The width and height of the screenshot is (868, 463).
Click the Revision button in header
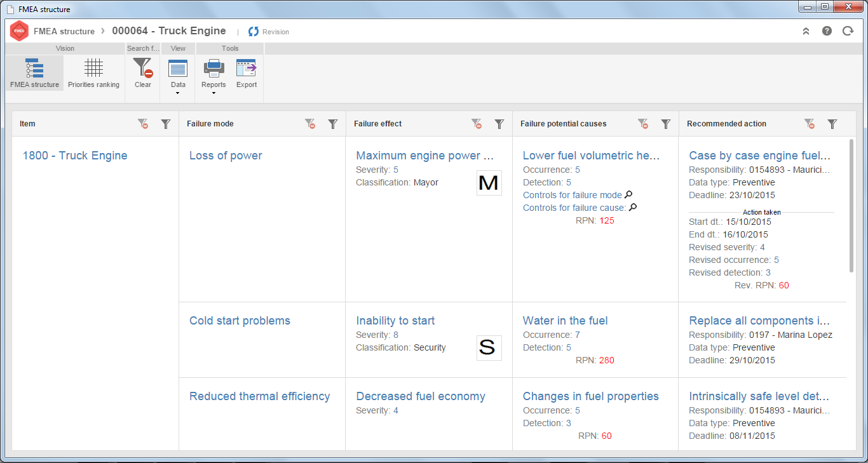click(x=269, y=32)
